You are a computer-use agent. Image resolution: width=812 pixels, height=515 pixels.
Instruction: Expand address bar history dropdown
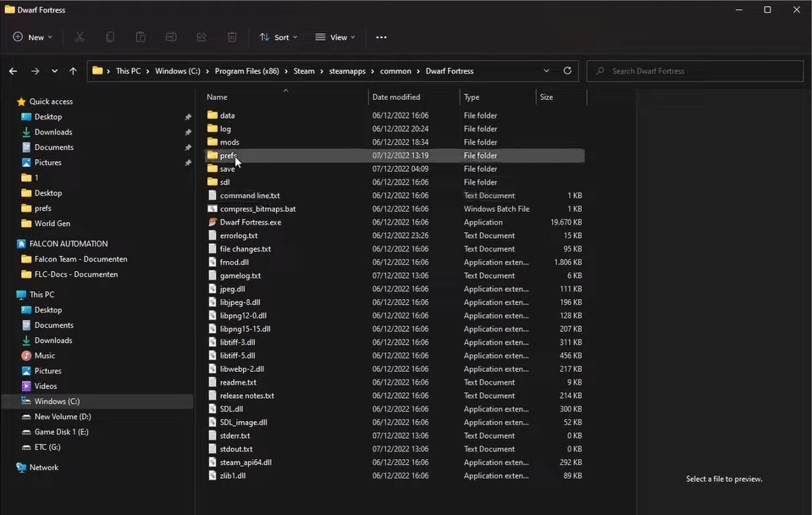point(546,70)
